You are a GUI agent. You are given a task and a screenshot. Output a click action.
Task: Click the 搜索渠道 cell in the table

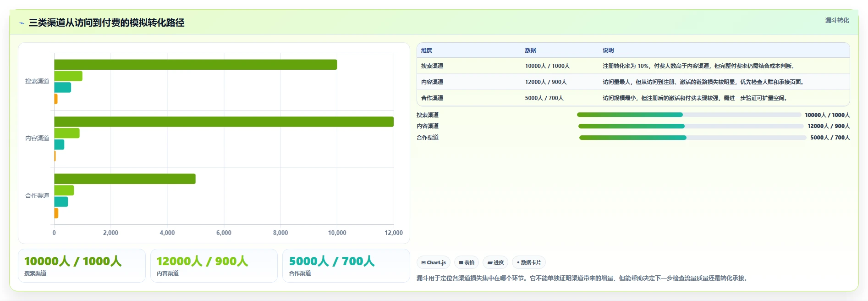point(432,66)
